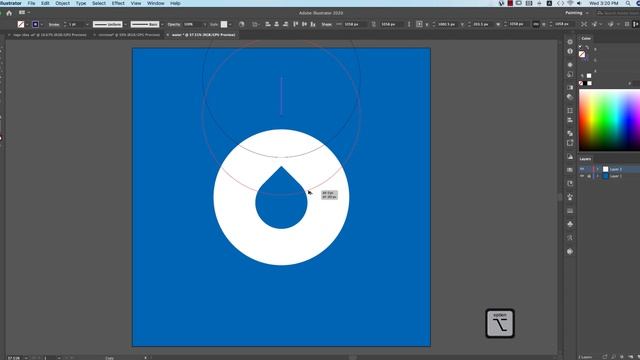Open the Painting workspace switcher

click(x=576, y=13)
